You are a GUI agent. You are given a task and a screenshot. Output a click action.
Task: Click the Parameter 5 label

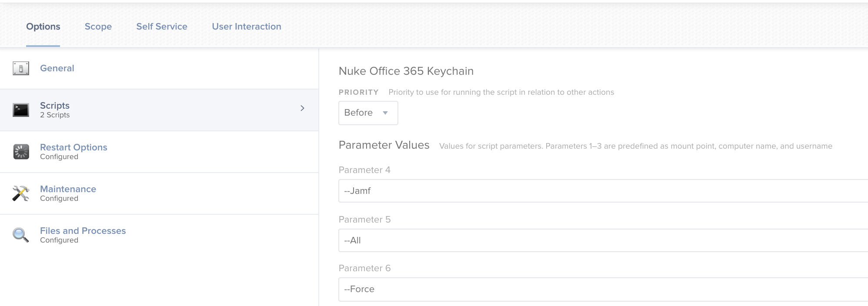point(364,220)
